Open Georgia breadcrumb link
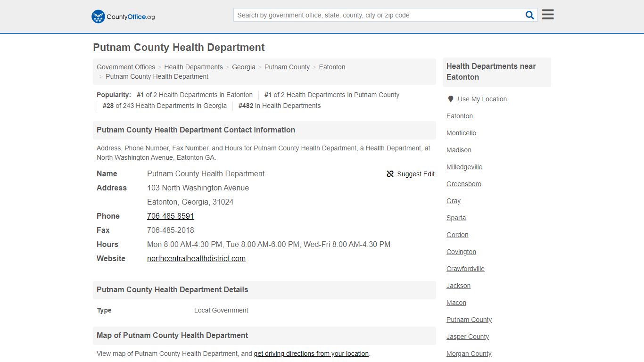This screenshot has height=362, width=644. point(244,67)
